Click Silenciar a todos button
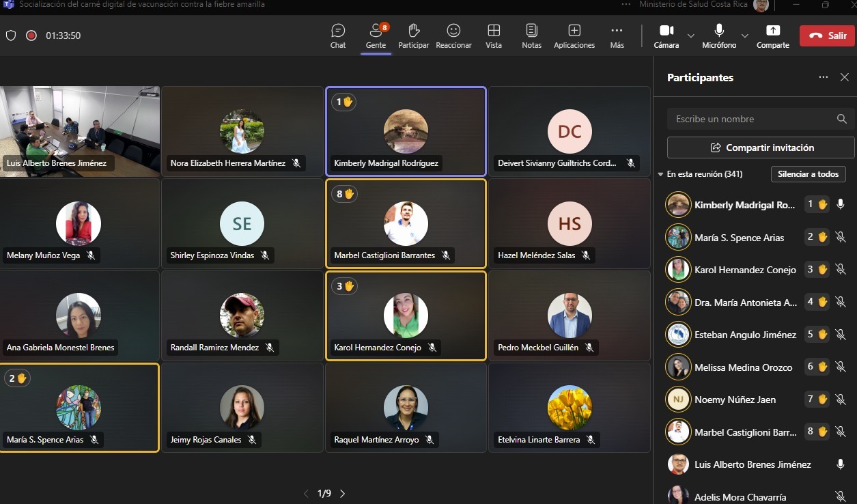Image resolution: width=857 pixels, height=504 pixels. (809, 174)
